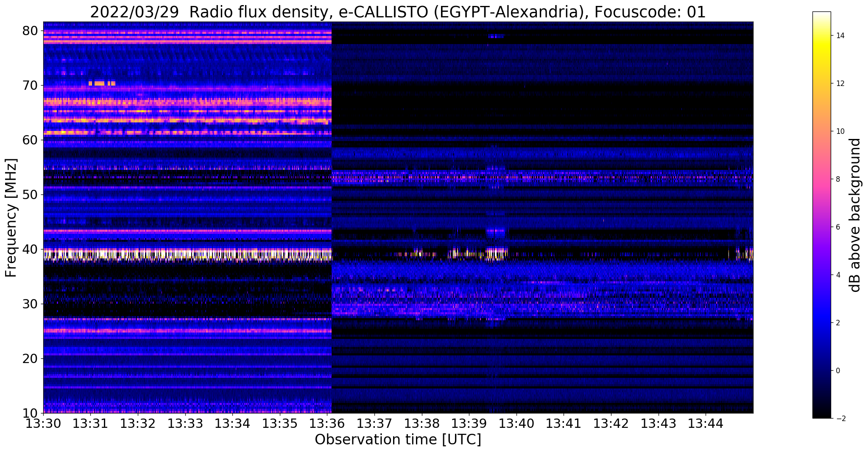Click the 13:40 time tick label

516,423
